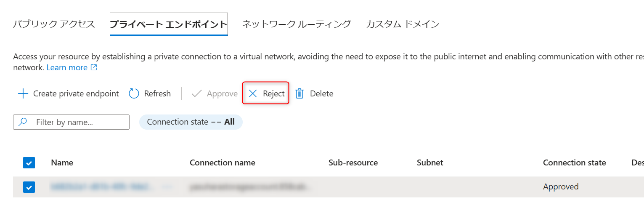Click the plus icon for Create private endpoint
The height and width of the screenshot is (205, 644).
pyautogui.click(x=23, y=93)
